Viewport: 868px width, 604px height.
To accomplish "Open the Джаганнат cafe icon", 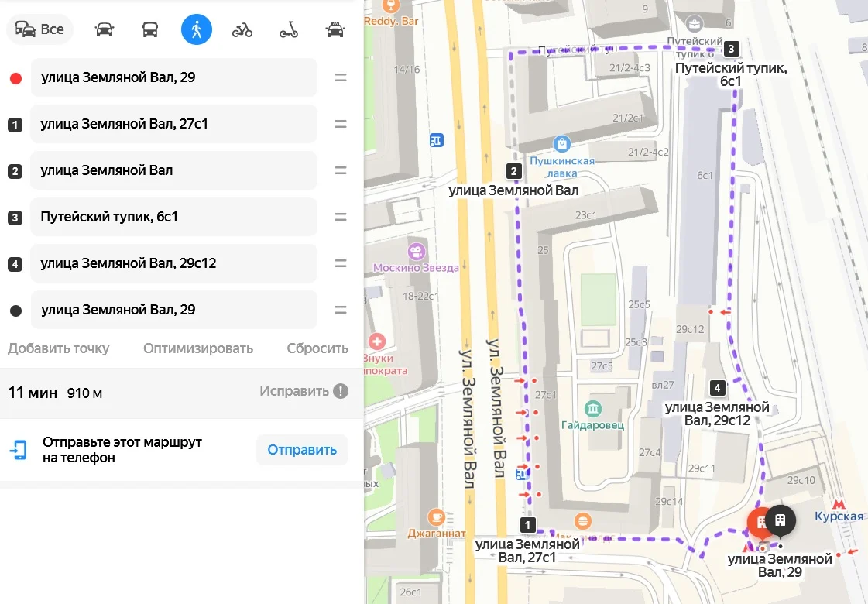I will pyautogui.click(x=436, y=517).
